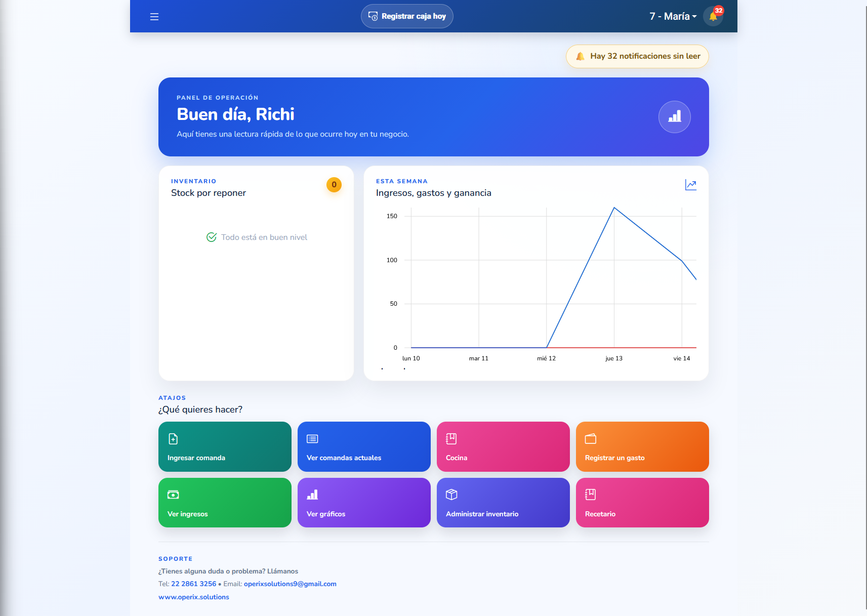Click Registrar caja hoy button
This screenshot has width=867, height=616.
(x=407, y=16)
